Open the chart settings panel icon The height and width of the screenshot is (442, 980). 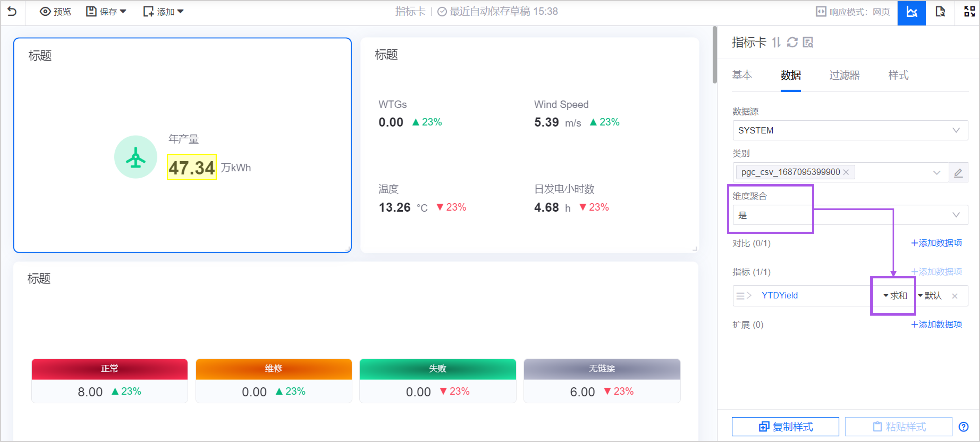[912, 12]
